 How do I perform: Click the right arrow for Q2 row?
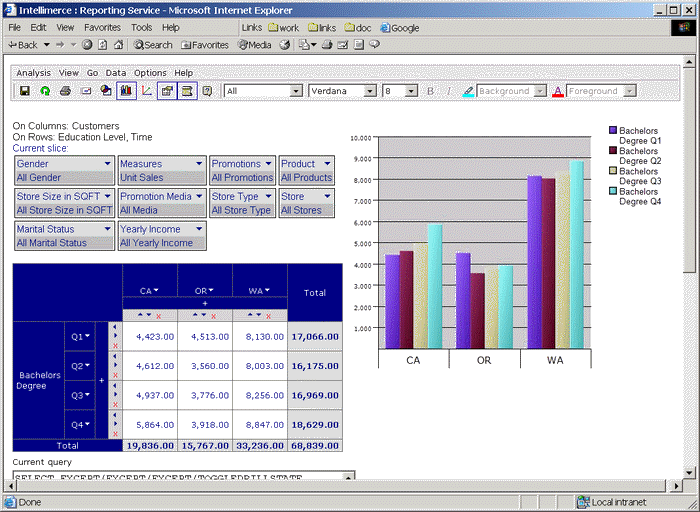pyautogui.click(x=115, y=365)
